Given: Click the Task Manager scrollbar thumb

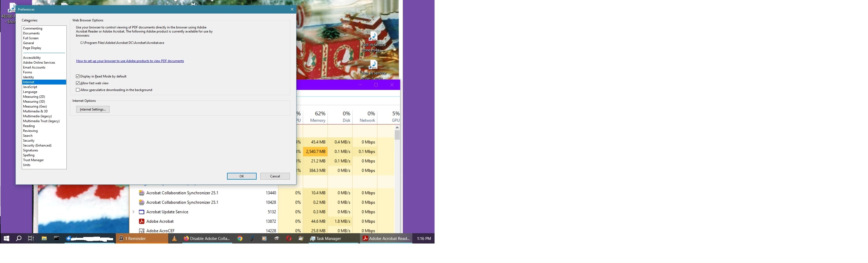Looking at the screenshot, I should pyautogui.click(x=397, y=135).
